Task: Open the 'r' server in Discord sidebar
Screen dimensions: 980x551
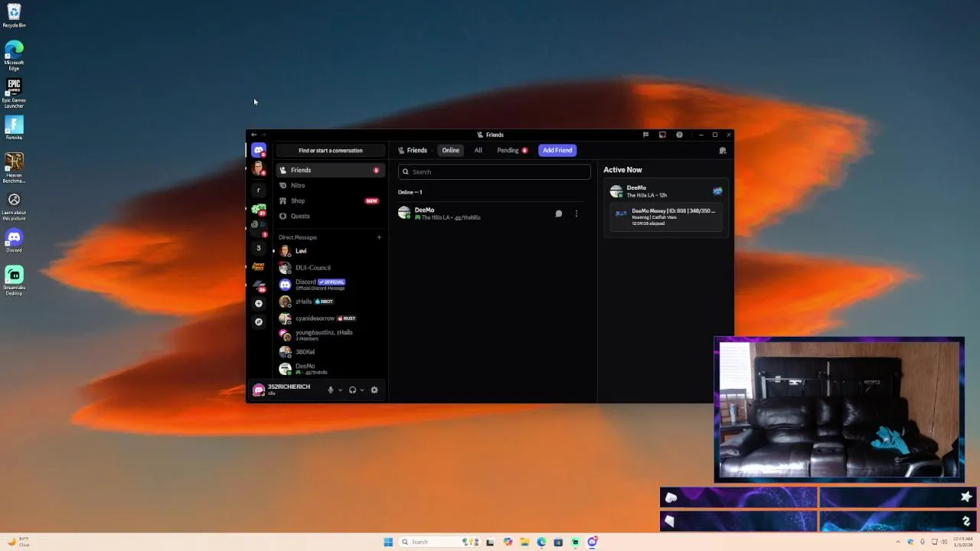Action: pos(259,191)
